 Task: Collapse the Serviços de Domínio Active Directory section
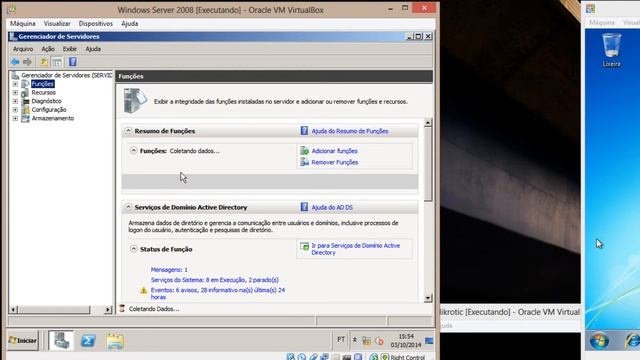pos(128,207)
